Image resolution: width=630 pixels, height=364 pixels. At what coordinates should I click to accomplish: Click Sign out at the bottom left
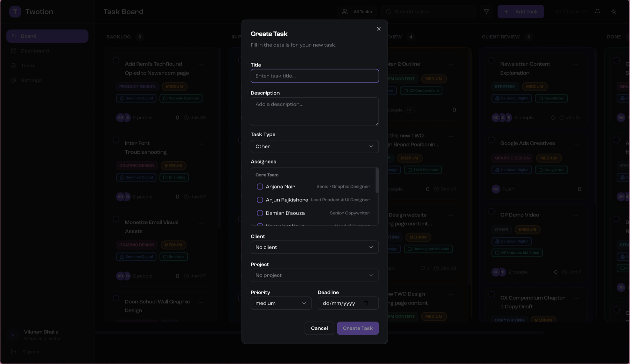31,352
